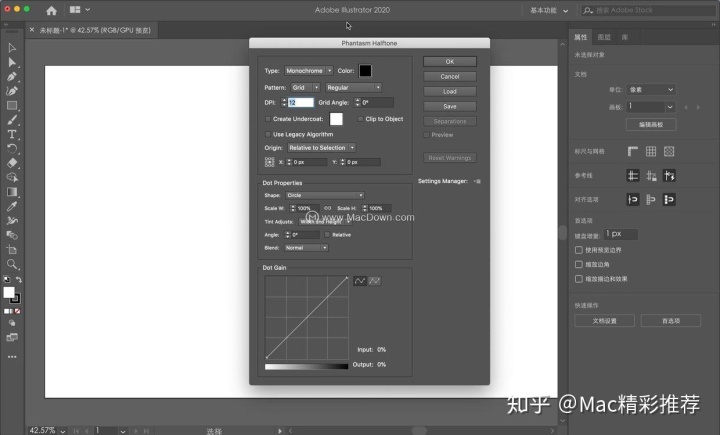The height and width of the screenshot is (435, 720).
Task: Click the Grid Angle input field
Action: pyautogui.click(x=377, y=102)
